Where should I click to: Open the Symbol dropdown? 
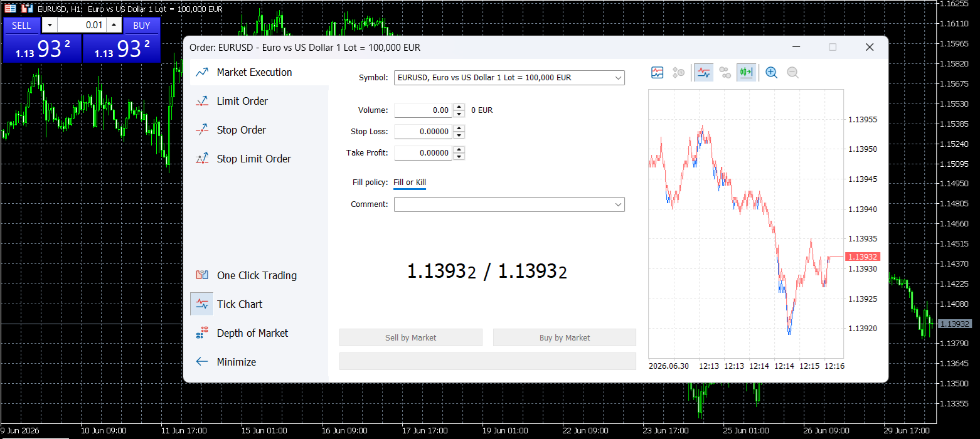coord(509,78)
